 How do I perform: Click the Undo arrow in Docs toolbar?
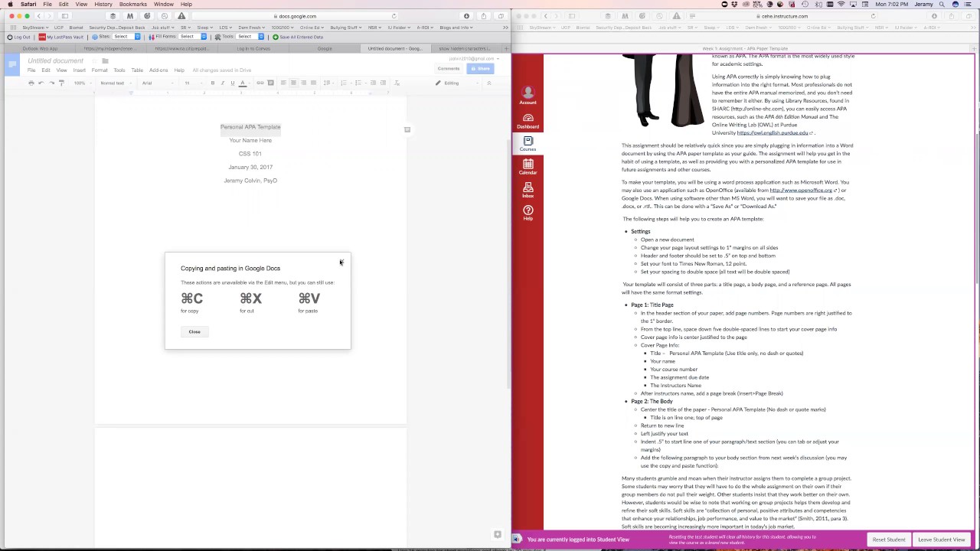41,83
